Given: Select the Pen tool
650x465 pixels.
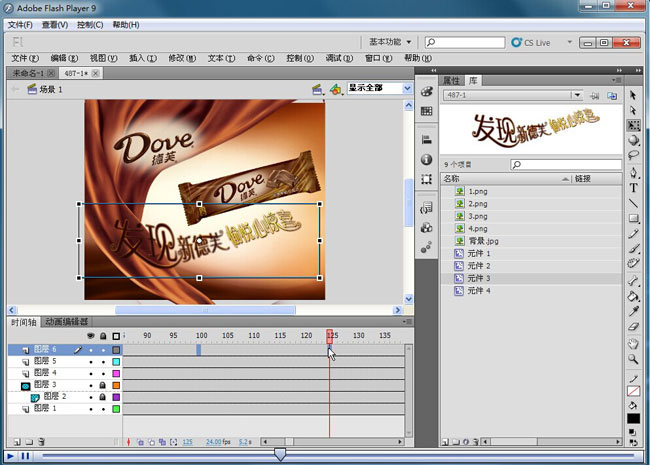Looking at the screenshot, I should (x=633, y=172).
